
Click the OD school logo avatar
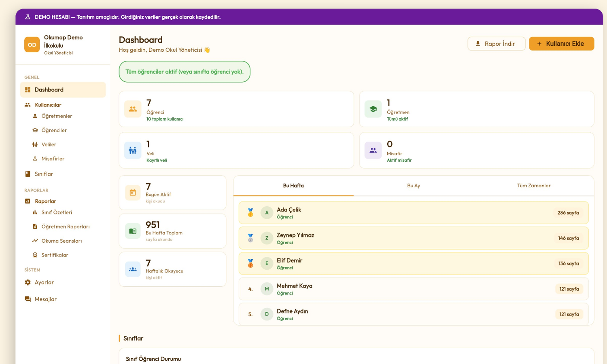pos(32,45)
